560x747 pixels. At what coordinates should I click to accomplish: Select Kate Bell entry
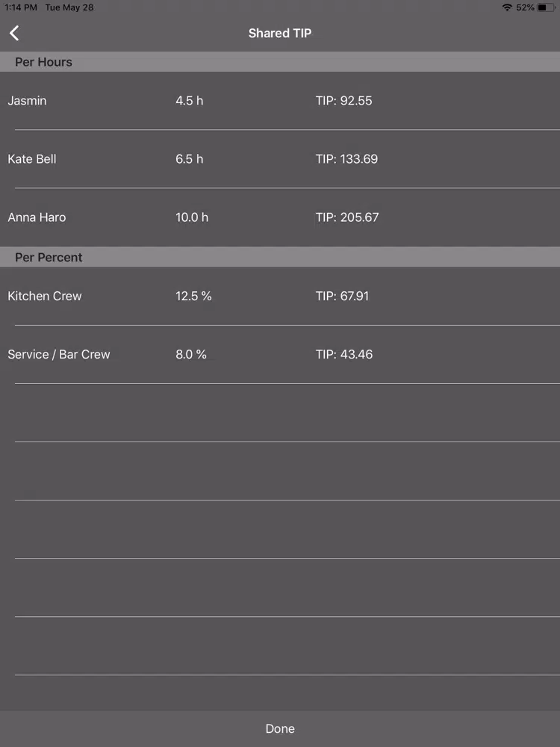point(32,158)
